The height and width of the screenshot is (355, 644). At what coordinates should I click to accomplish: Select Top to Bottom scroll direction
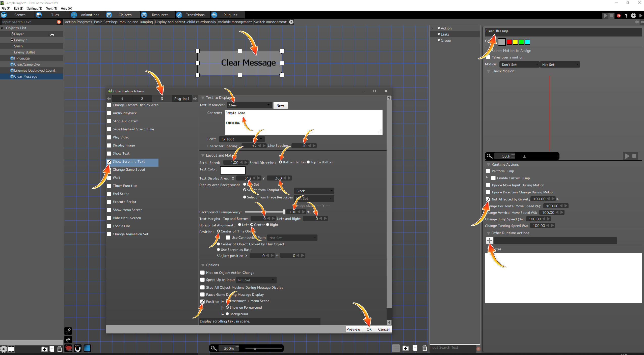[x=308, y=162]
